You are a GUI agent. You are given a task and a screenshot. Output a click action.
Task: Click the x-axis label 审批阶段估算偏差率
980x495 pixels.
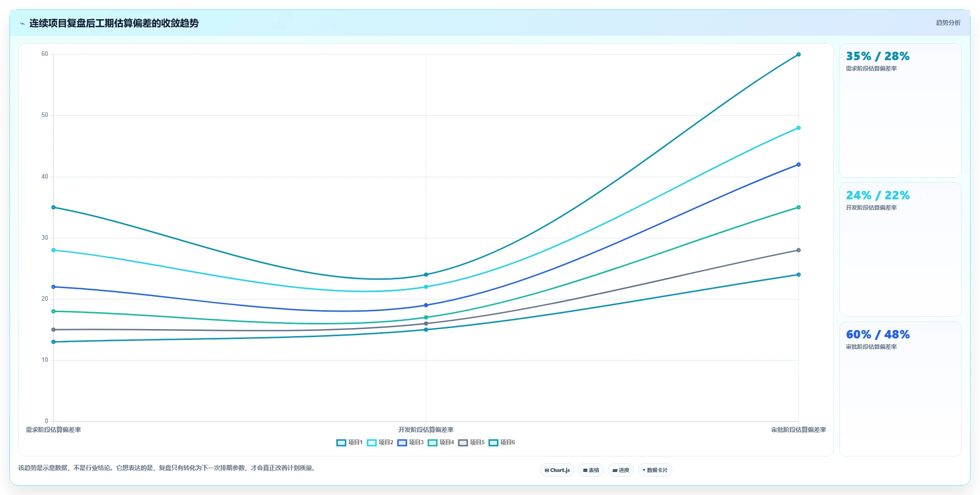tap(798, 430)
